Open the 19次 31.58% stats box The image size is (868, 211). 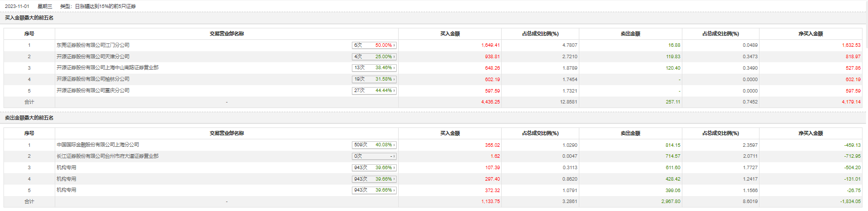pyautogui.click(x=374, y=79)
